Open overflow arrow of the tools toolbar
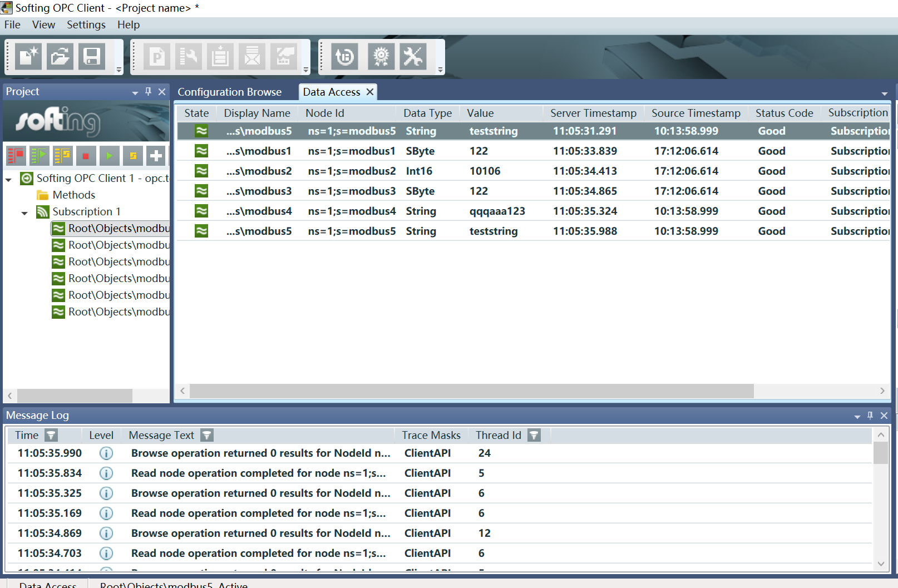The height and width of the screenshot is (588, 898). tap(441, 70)
